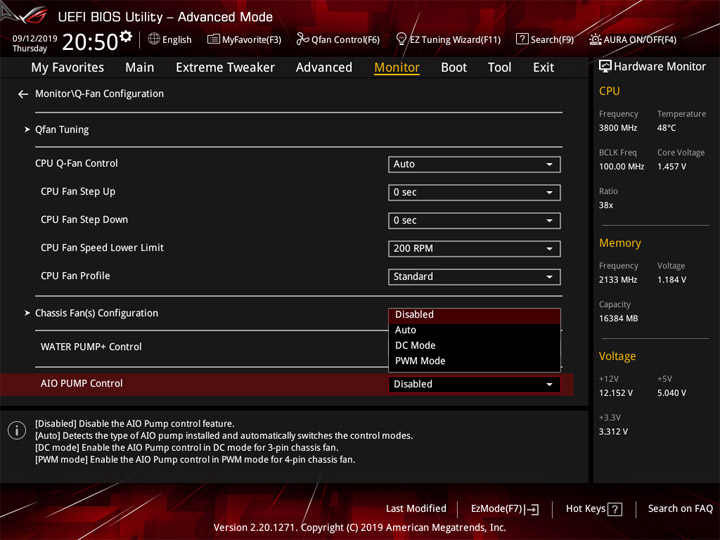Click the Core Voltage value 1.457 V

(x=671, y=167)
